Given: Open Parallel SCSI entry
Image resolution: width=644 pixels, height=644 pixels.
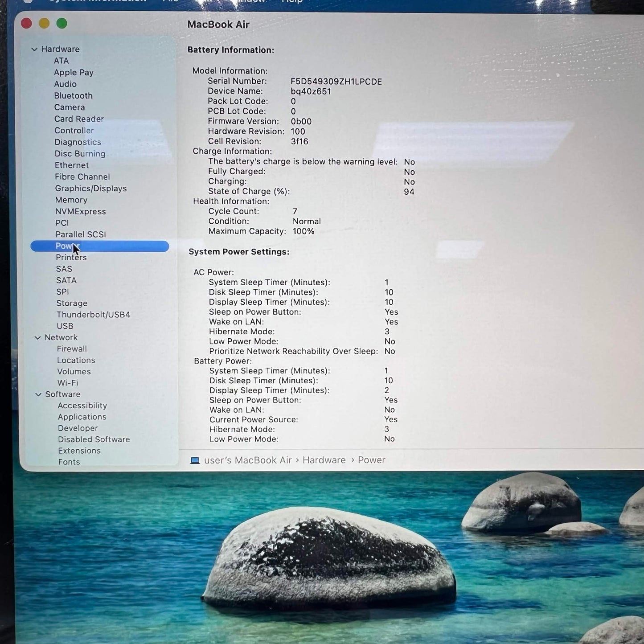Looking at the screenshot, I should 80,234.
